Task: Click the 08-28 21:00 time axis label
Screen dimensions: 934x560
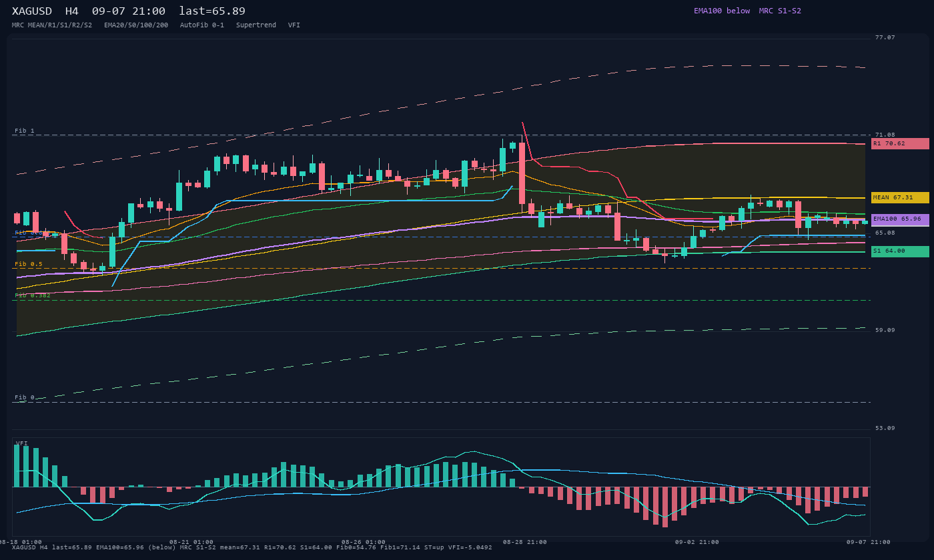Action: (x=525, y=542)
